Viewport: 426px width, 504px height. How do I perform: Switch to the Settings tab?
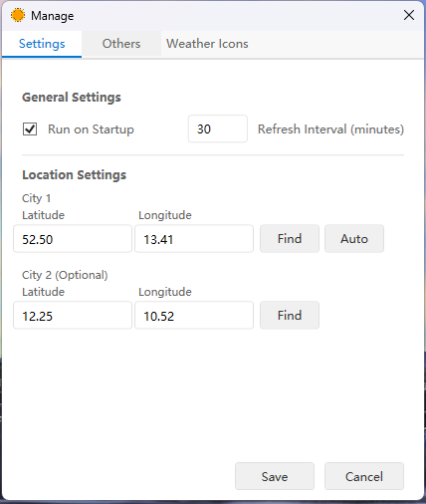42,44
